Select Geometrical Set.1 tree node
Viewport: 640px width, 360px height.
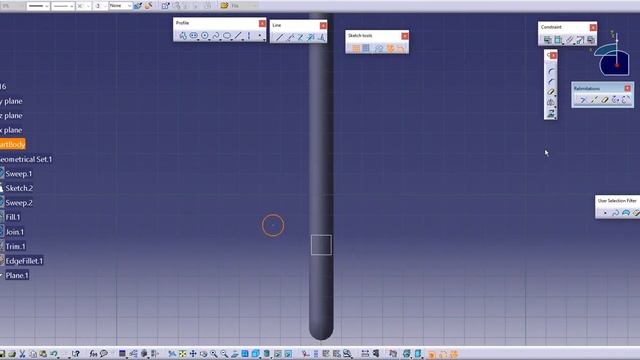coord(26,159)
